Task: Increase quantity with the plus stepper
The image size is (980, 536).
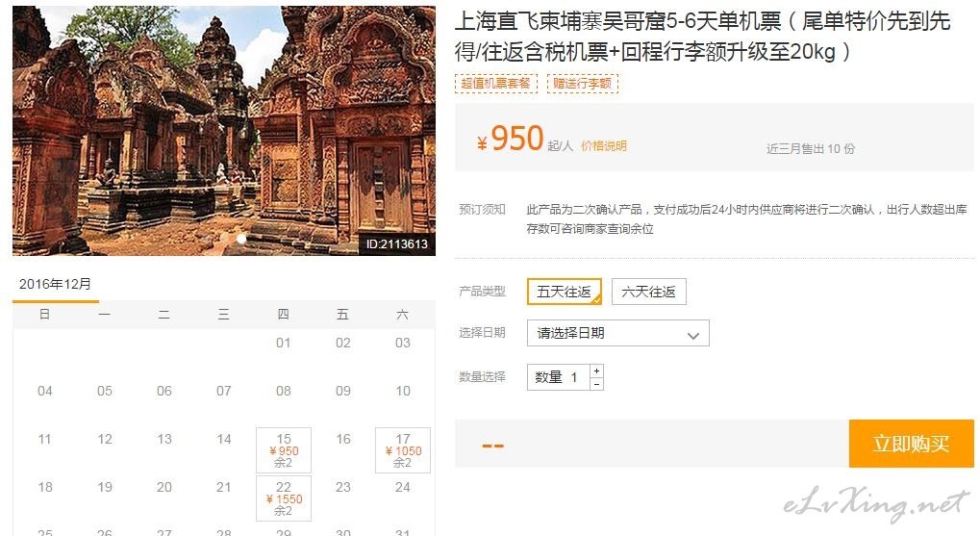Action: (x=597, y=370)
